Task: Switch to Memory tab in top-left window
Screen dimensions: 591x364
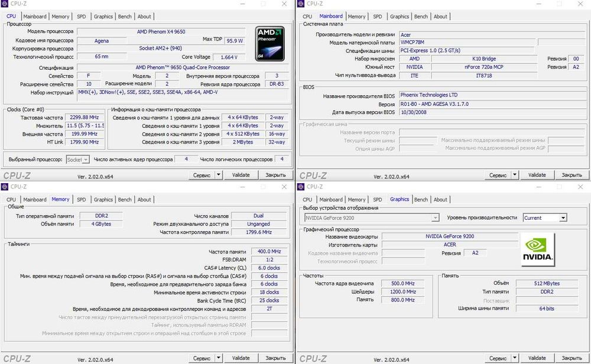Action: [60, 17]
